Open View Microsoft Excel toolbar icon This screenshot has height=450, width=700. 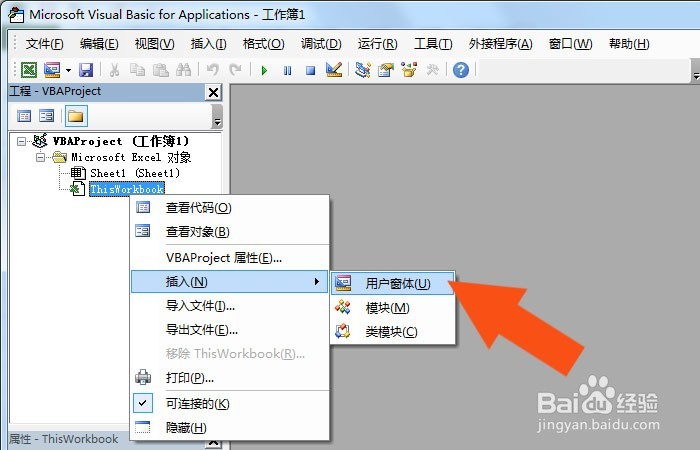[29, 70]
